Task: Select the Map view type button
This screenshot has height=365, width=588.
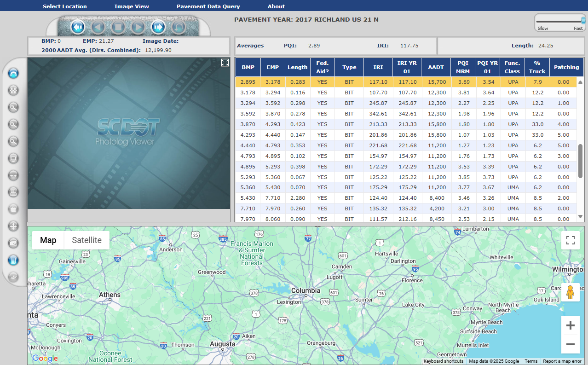Action: (48, 240)
